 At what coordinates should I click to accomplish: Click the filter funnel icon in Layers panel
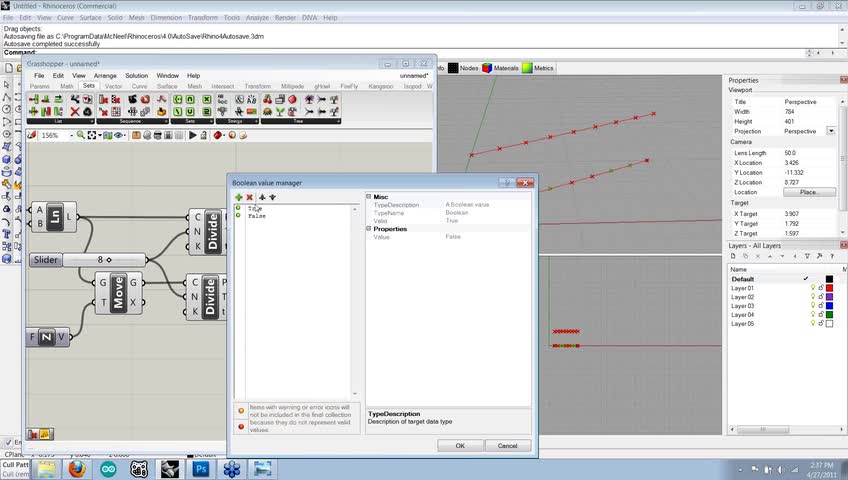(807, 256)
